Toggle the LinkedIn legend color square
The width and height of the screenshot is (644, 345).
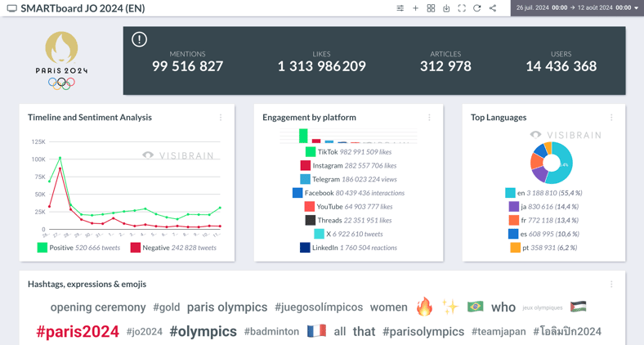[305, 248]
